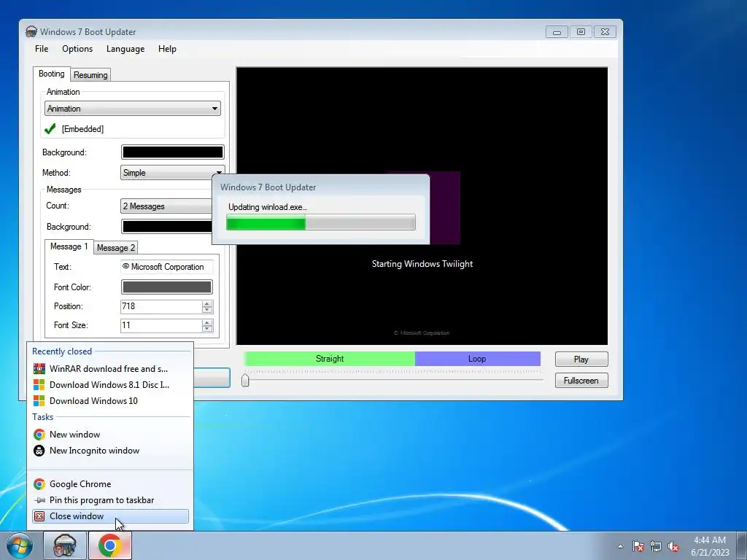The width and height of the screenshot is (747, 560).
Task: Click the Play button
Action: (x=581, y=359)
